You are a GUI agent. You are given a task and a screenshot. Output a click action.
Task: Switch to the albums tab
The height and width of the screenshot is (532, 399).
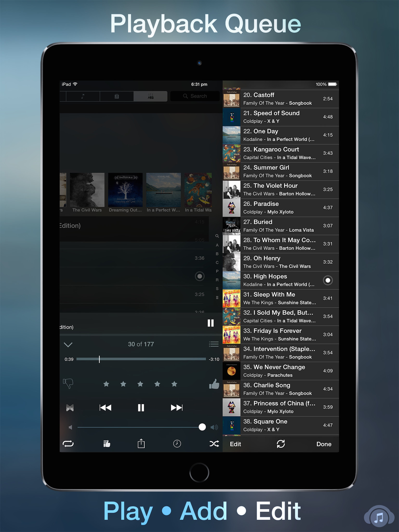117,96
